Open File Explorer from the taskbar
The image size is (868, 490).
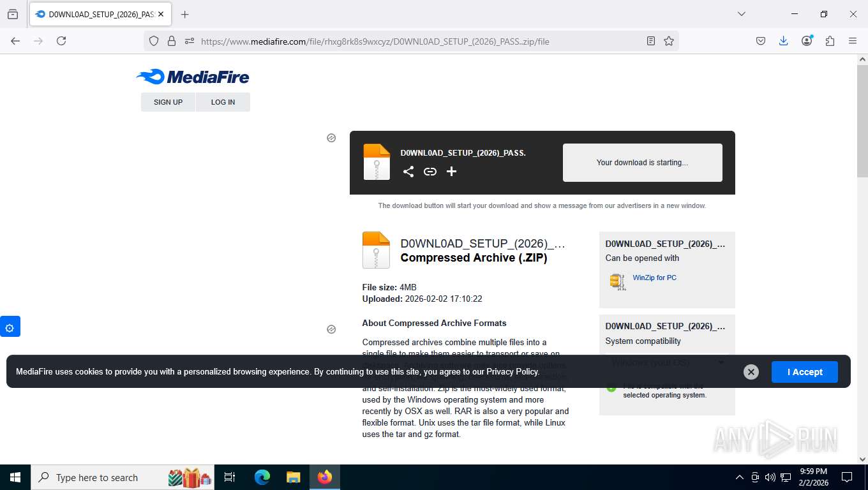(x=293, y=477)
